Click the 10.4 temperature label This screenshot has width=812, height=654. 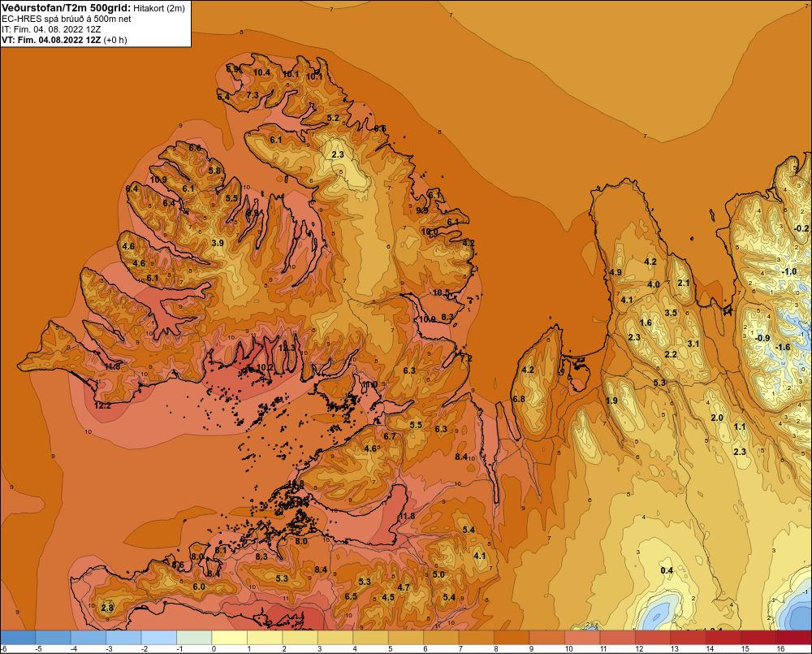(x=261, y=72)
